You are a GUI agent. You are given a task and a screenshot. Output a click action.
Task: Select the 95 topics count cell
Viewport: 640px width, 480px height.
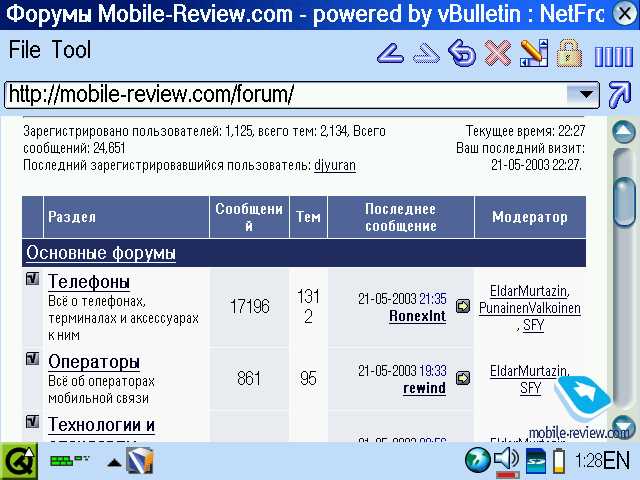(308, 378)
